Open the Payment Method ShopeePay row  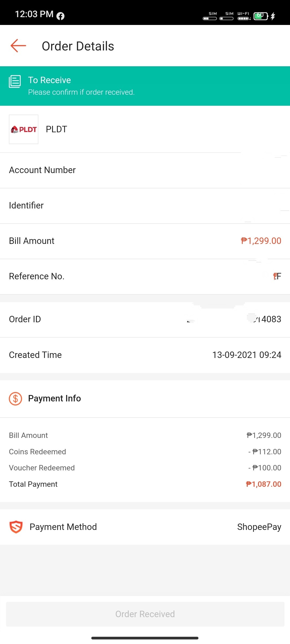coord(145,527)
